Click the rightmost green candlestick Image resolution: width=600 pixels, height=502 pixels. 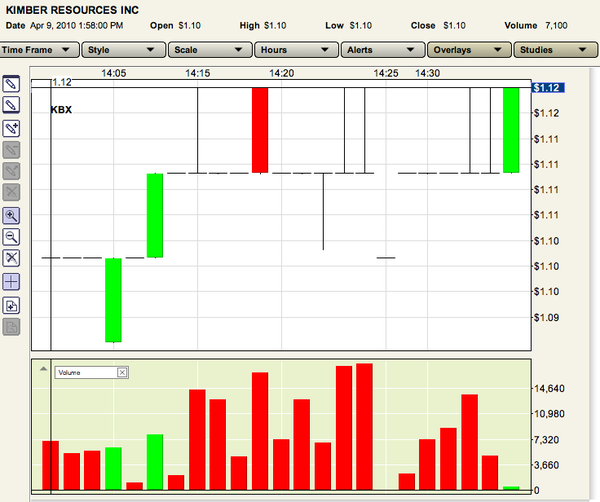(511, 130)
